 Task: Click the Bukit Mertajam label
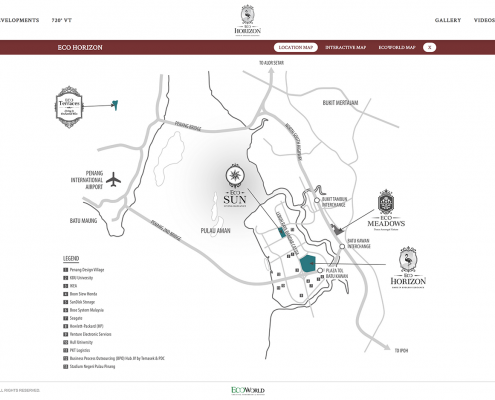click(x=340, y=103)
